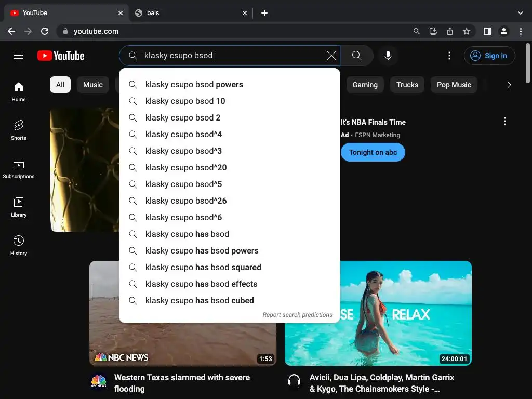Screen dimensions: 532x399
Task: Choose suggestion klasky csupo bsod 10
Action: tap(229, 101)
